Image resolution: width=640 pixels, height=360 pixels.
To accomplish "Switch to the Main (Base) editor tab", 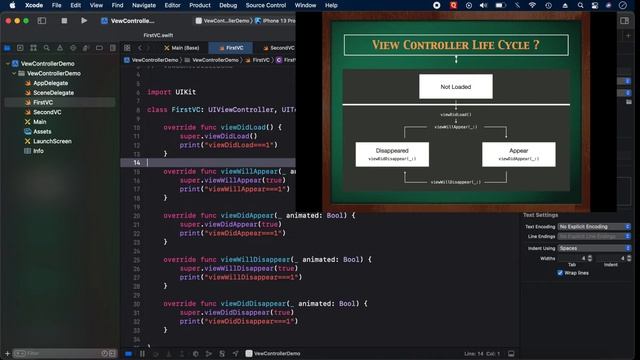I will coord(182,48).
